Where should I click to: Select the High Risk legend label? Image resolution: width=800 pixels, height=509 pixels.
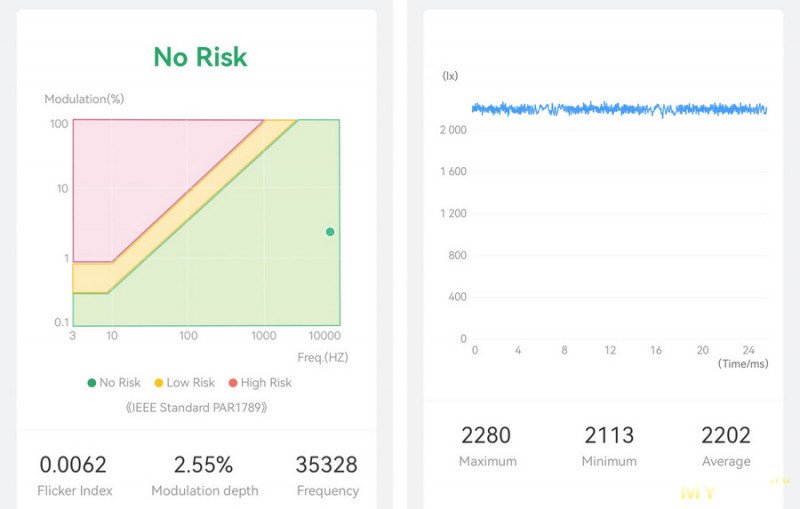(266, 383)
